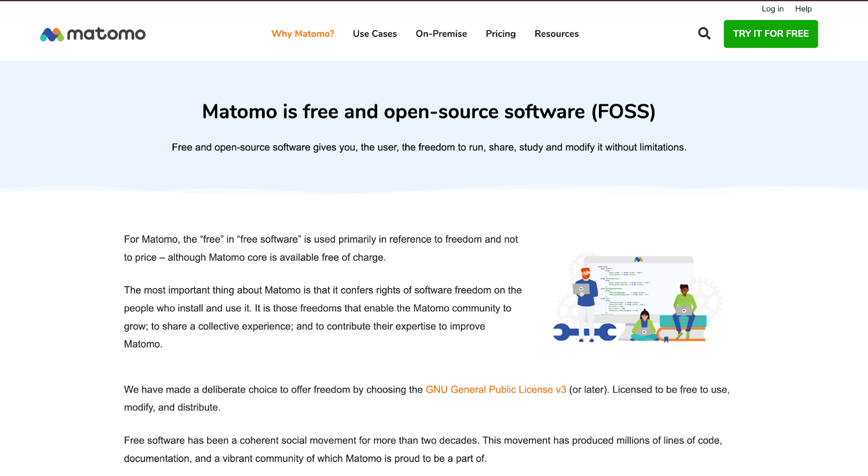Click the paragraph starting 'The most important thing'
Viewport: 868px width, 476px height.
[x=323, y=317]
